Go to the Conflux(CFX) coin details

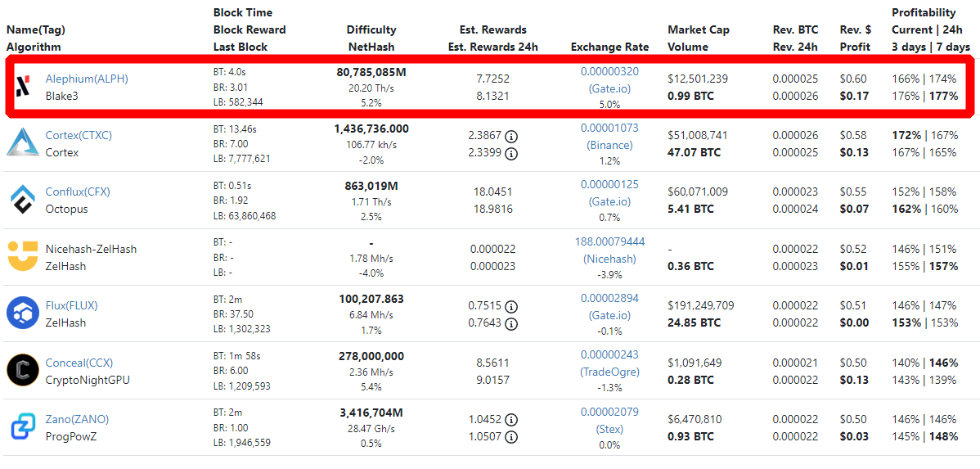(78, 192)
